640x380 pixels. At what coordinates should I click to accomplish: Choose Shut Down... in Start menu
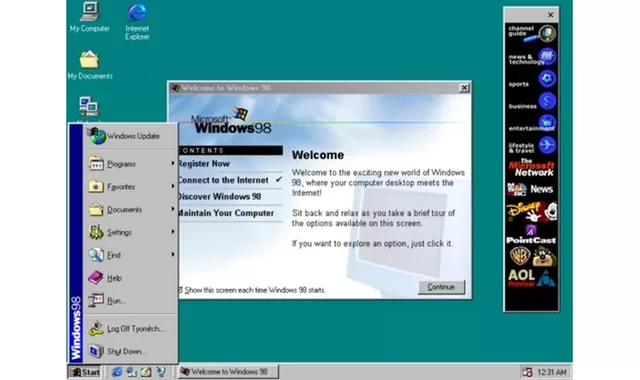click(x=130, y=351)
